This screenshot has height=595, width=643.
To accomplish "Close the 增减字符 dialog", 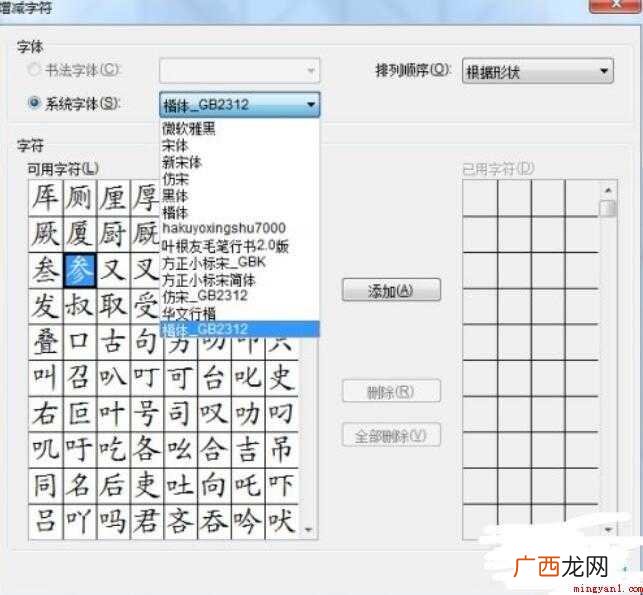I will pyautogui.click(x=614, y=5).
